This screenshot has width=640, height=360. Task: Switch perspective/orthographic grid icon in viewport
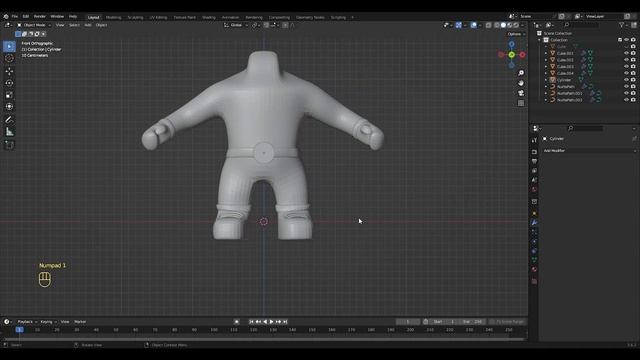pyautogui.click(x=521, y=103)
